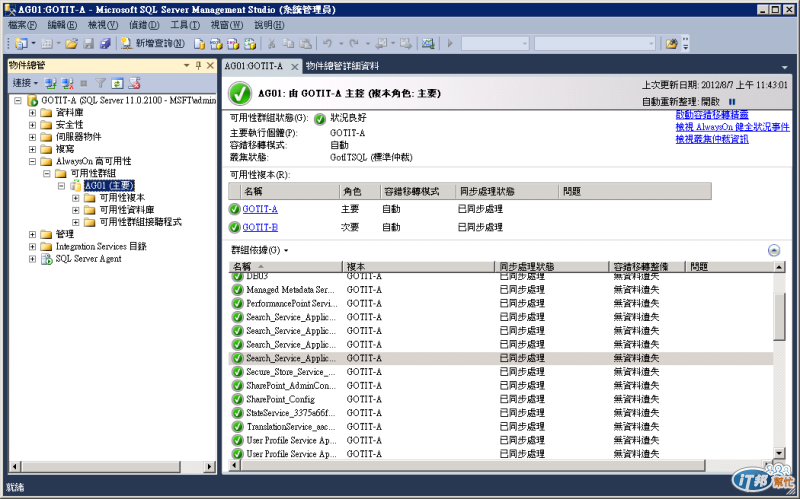Click the database list vertical scrollbar thumb
The width and height of the screenshot is (800, 499).
point(779,316)
